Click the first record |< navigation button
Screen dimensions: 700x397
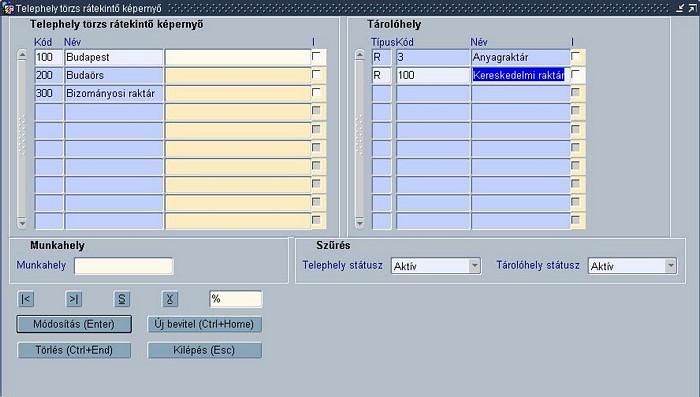[x=26, y=299]
